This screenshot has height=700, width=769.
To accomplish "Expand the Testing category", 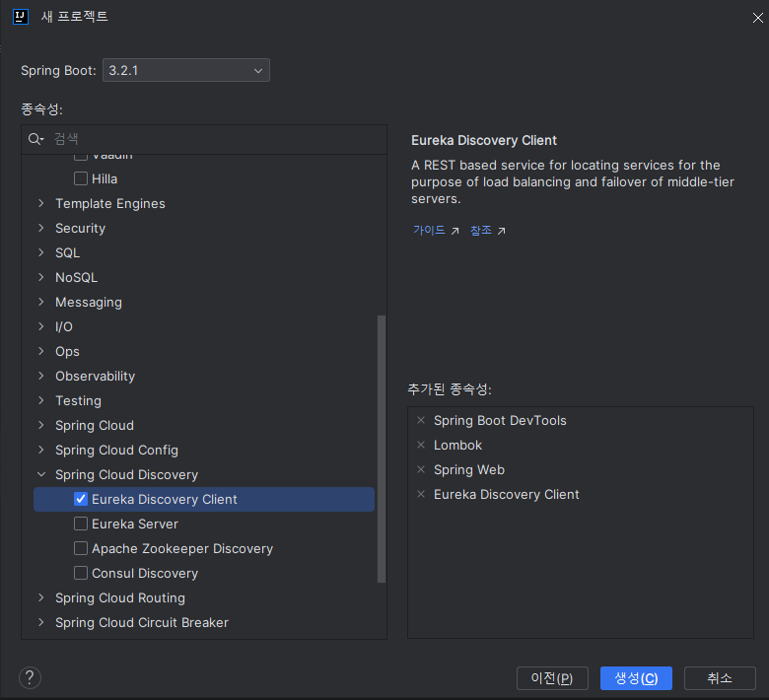I will pyautogui.click(x=41, y=400).
